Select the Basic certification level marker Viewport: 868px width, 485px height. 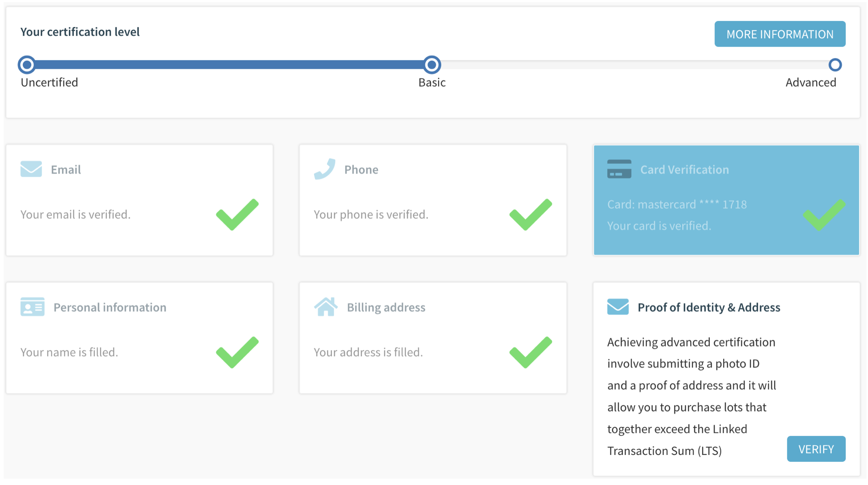[432, 65]
